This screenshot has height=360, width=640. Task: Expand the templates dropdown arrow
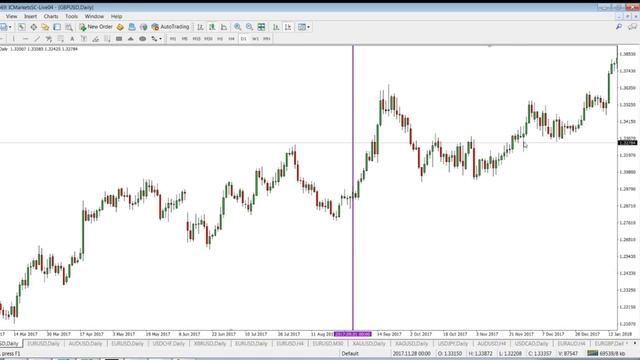[308, 27]
